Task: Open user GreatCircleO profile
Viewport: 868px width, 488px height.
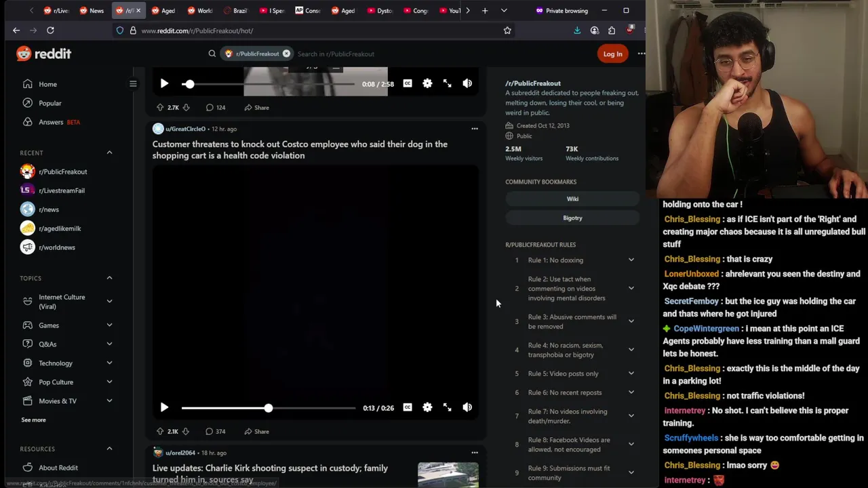Action: click(x=185, y=129)
